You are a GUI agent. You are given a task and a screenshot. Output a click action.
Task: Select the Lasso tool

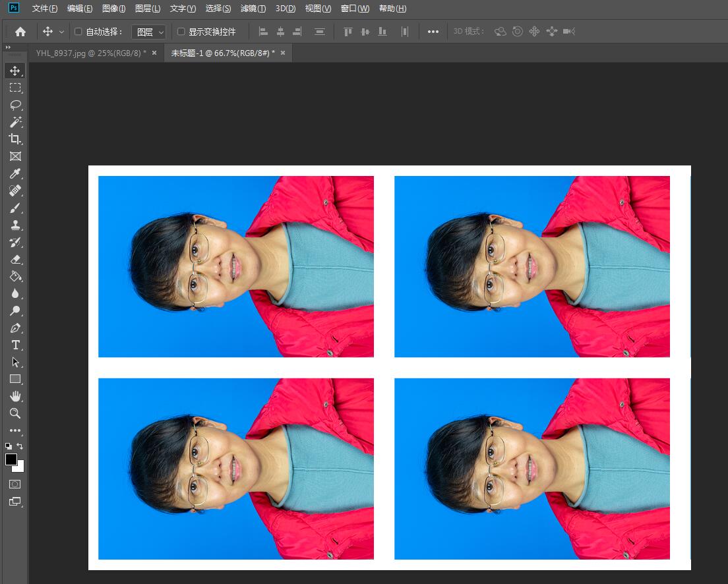point(15,105)
